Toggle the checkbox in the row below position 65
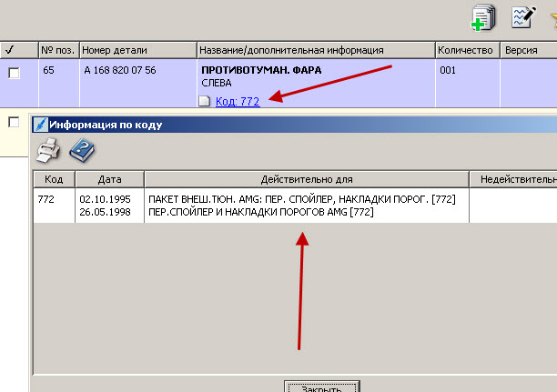This screenshot has width=557, height=392. point(14,122)
